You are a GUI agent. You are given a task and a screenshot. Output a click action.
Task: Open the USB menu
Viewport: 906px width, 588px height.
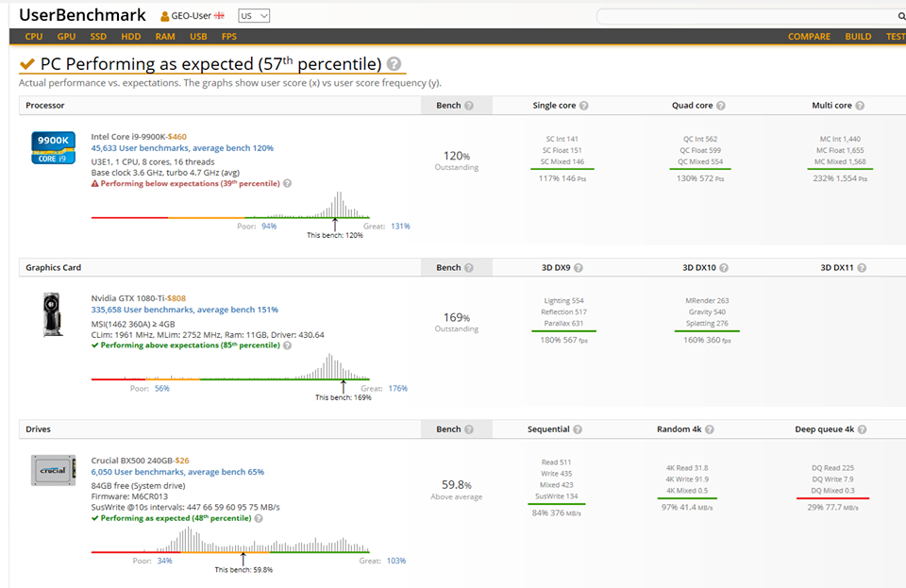(x=198, y=37)
